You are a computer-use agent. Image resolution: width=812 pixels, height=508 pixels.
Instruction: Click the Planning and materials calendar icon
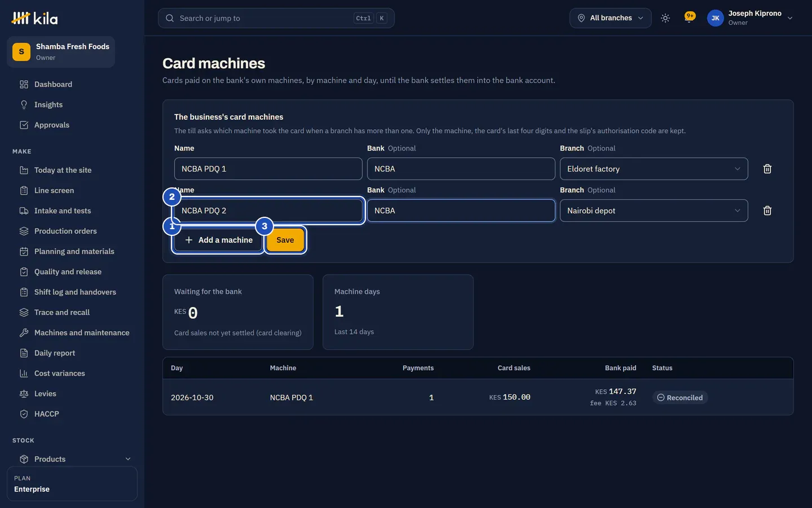click(24, 251)
